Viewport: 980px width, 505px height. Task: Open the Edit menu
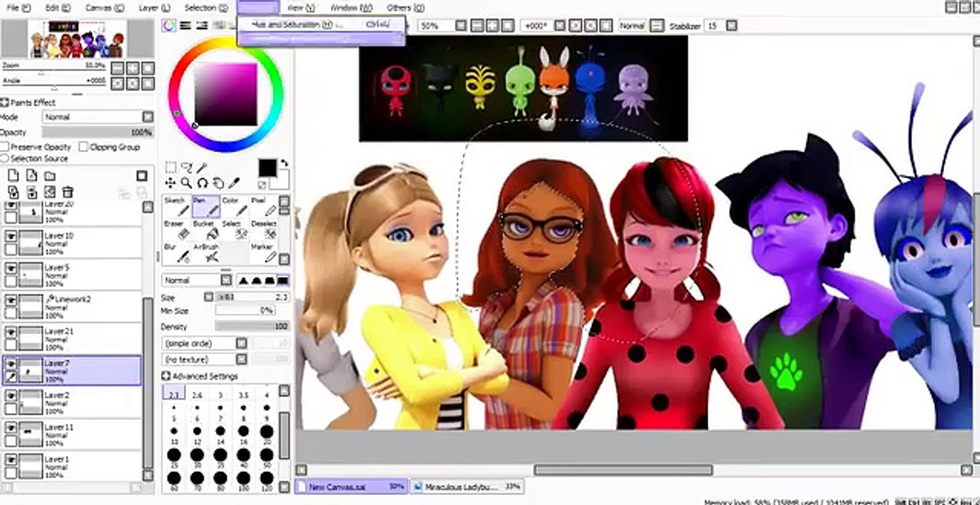pos(58,8)
